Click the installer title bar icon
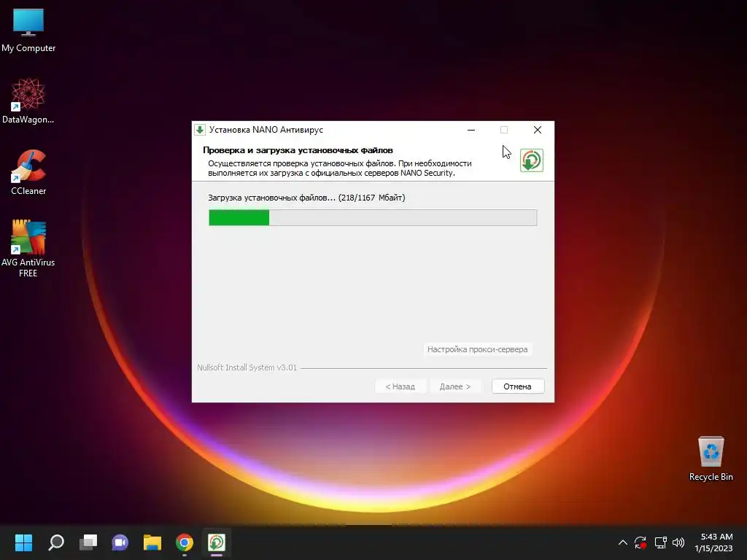 point(200,130)
